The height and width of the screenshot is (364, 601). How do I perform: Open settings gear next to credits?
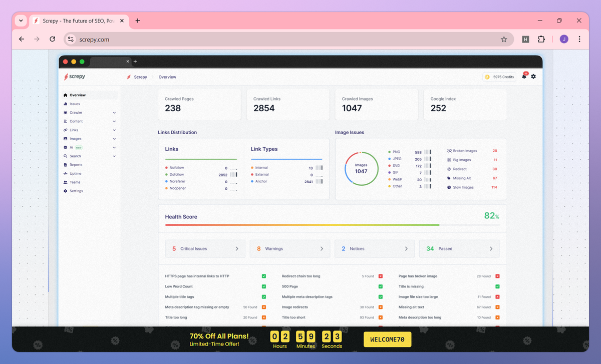click(533, 77)
